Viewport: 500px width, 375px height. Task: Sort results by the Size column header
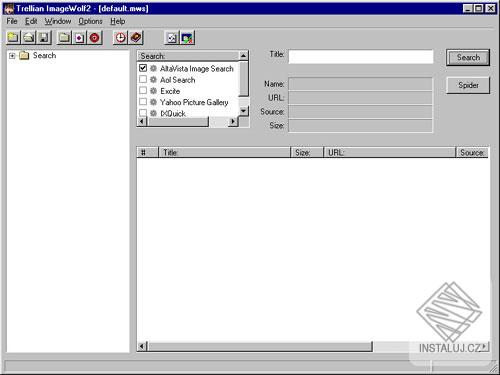307,153
